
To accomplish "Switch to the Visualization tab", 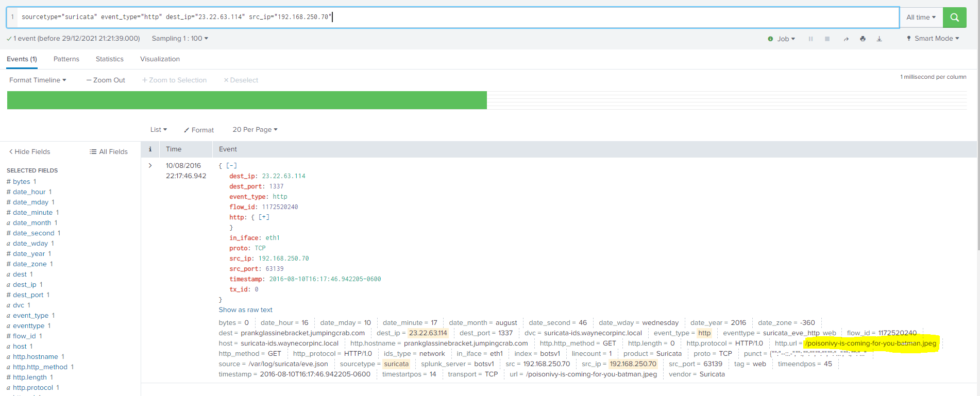I will [x=160, y=59].
